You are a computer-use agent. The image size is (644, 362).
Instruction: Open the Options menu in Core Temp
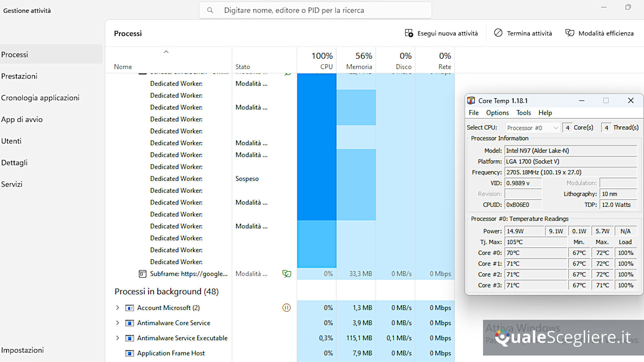pos(497,113)
